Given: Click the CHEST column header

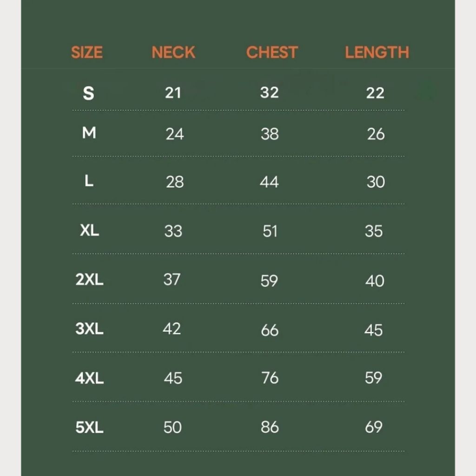Looking at the screenshot, I should (x=271, y=53).
